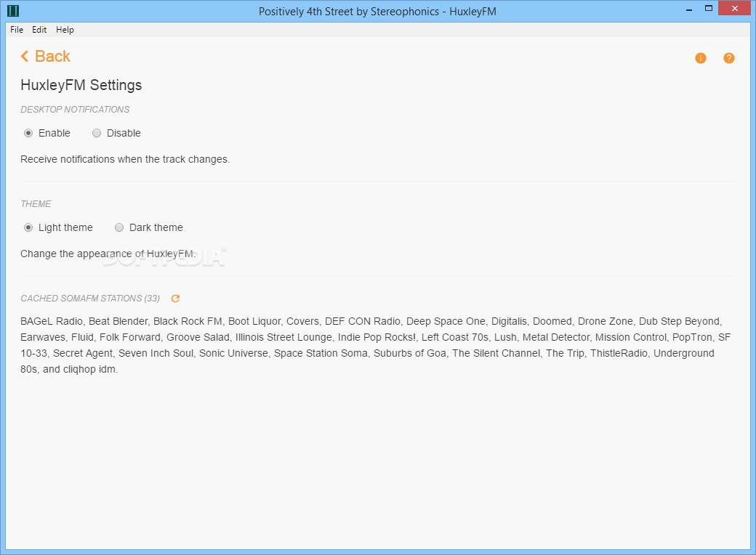Click 'Change the appearance of HuxleyFM.' text

pyautogui.click(x=108, y=254)
